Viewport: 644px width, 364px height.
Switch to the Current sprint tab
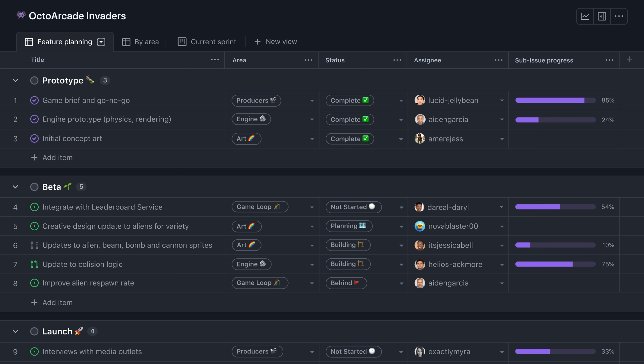pyautogui.click(x=213, y=41)
